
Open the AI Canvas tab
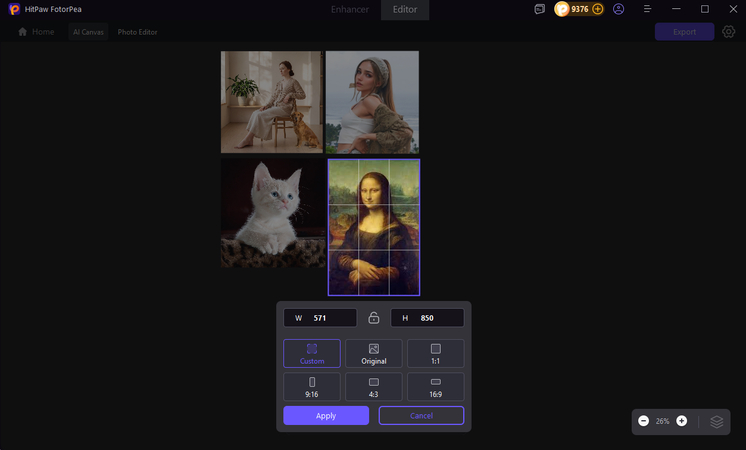tap(88, 32)
